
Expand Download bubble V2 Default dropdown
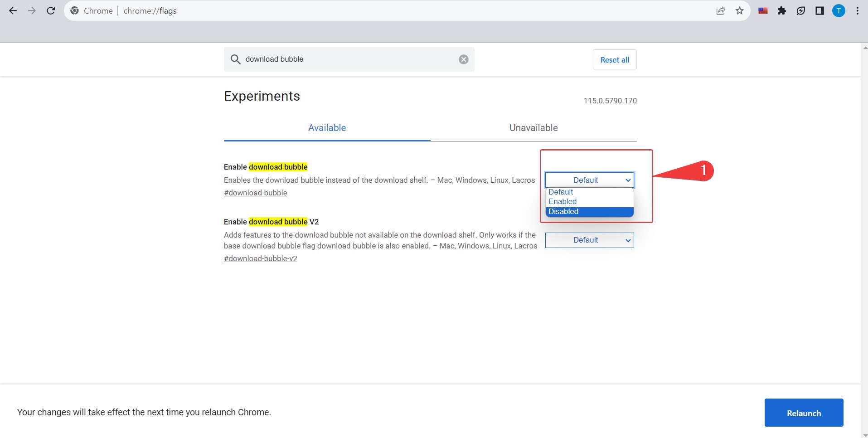click(x=589, y=240)
